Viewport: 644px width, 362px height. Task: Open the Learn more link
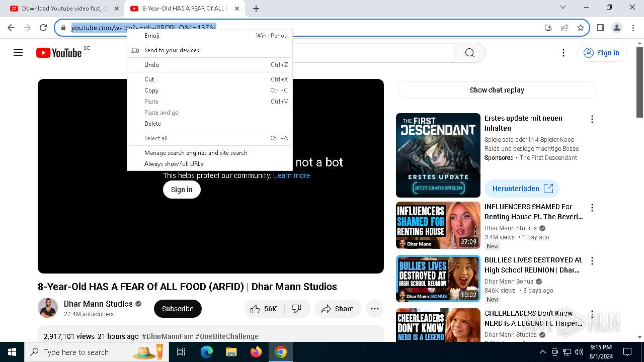(291, 175)
